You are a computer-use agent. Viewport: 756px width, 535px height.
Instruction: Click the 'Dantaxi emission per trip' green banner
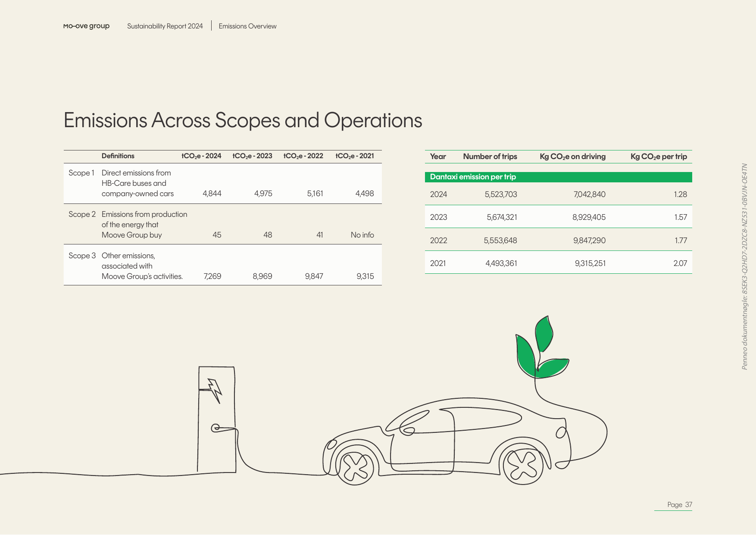tap(558, 177)
